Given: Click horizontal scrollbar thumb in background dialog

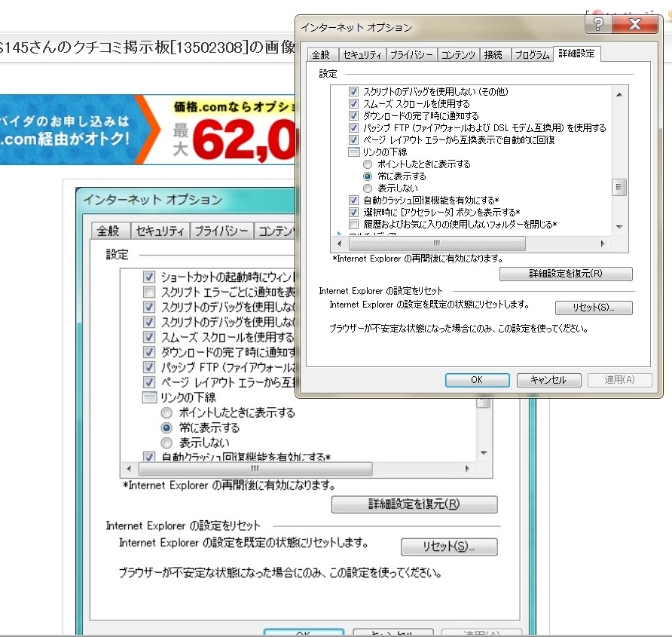Looking at the screenshot, I should (255, 468).
